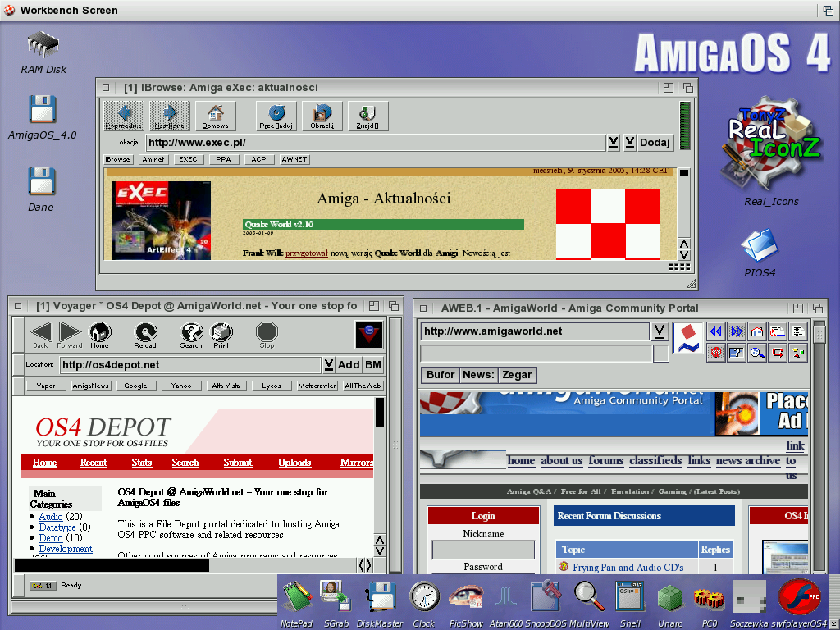This screenshot has height=630, width=840.
Task: Open MultiView magnifier in dock
Action: [x=589, y=603]
